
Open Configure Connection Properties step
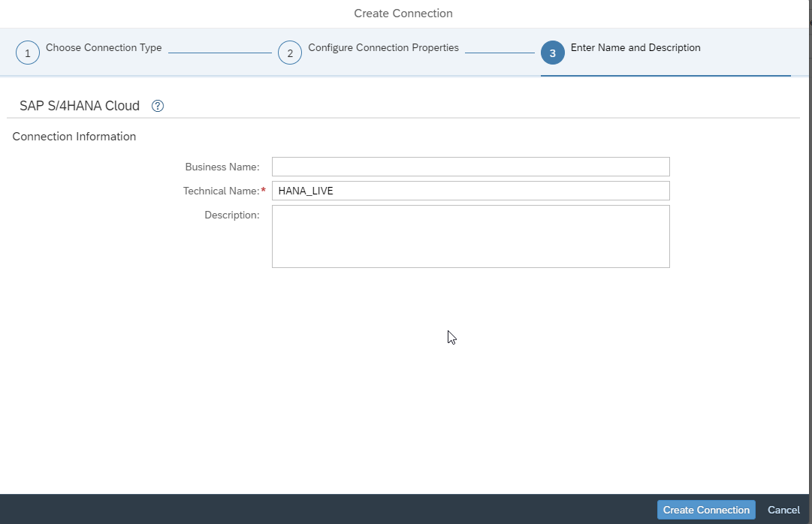pyautogui.click(x=383, y=47)
